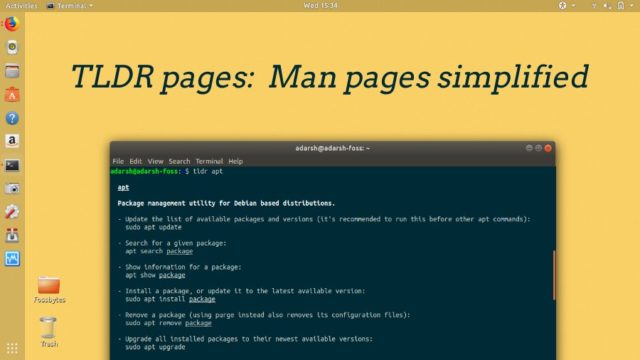
Task: Open the terminal File menu
Action: (x=118, y=161)
